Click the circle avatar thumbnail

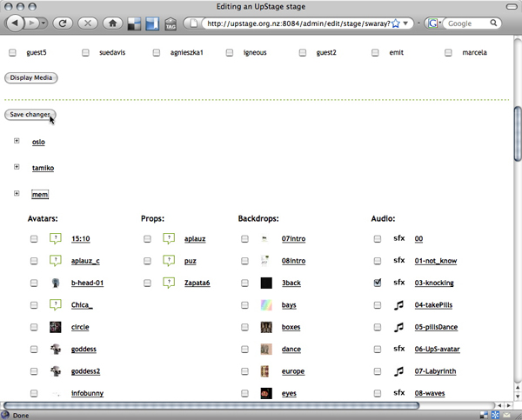56,327
